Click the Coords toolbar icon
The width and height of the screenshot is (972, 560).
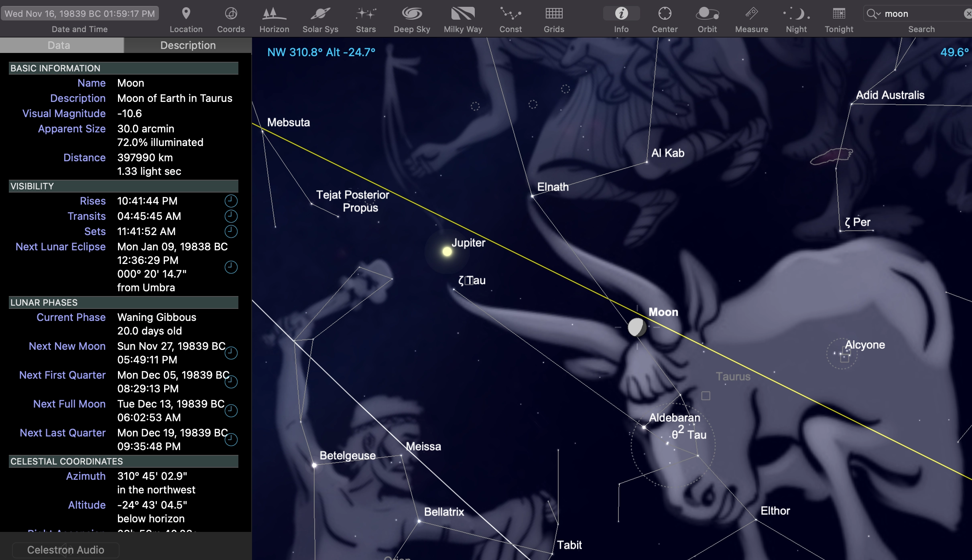[x=231, y=14]
